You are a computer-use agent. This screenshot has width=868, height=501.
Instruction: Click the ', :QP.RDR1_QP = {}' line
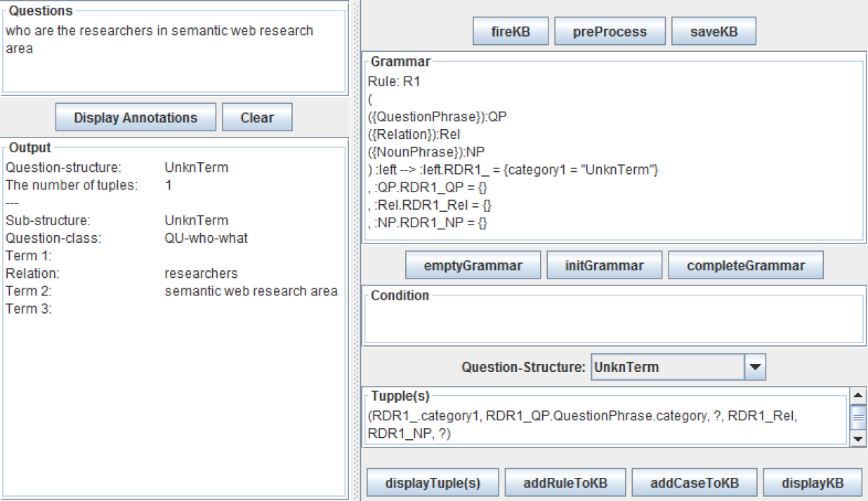428,187
